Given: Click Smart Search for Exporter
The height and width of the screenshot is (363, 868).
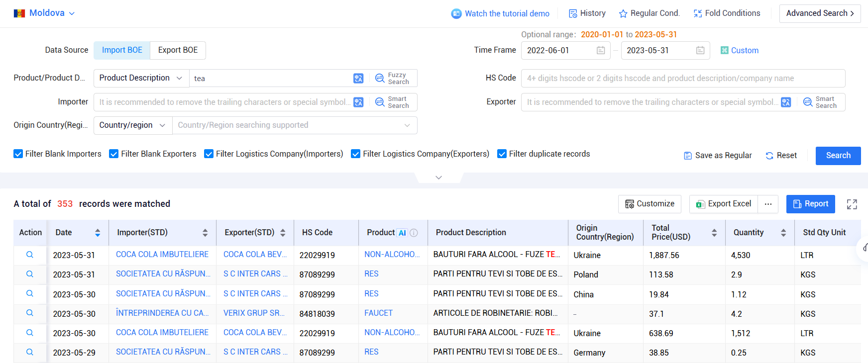Looking at the screenshot, I should tap(820, 102).
